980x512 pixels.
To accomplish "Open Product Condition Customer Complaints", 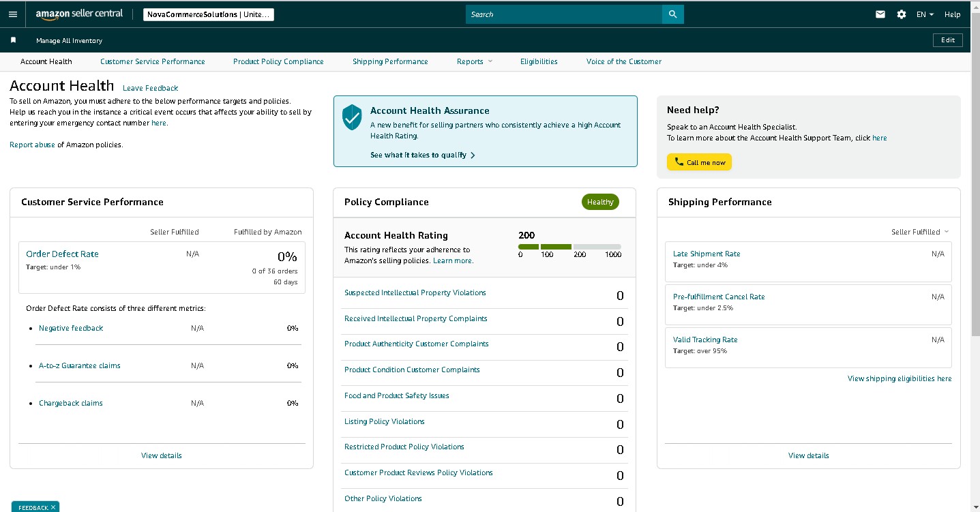I will [412, 370].
